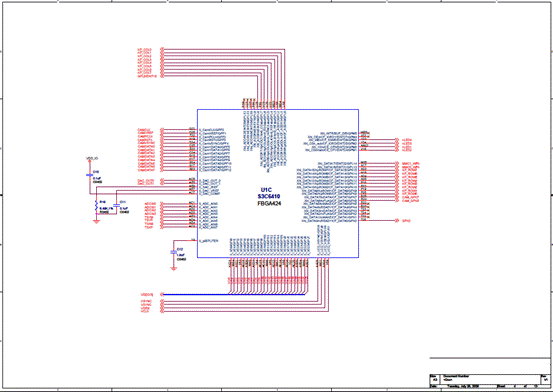The image size is (553, 392).
Task: Select the R16 resistor symbol
Action: (x=96, y=206)
